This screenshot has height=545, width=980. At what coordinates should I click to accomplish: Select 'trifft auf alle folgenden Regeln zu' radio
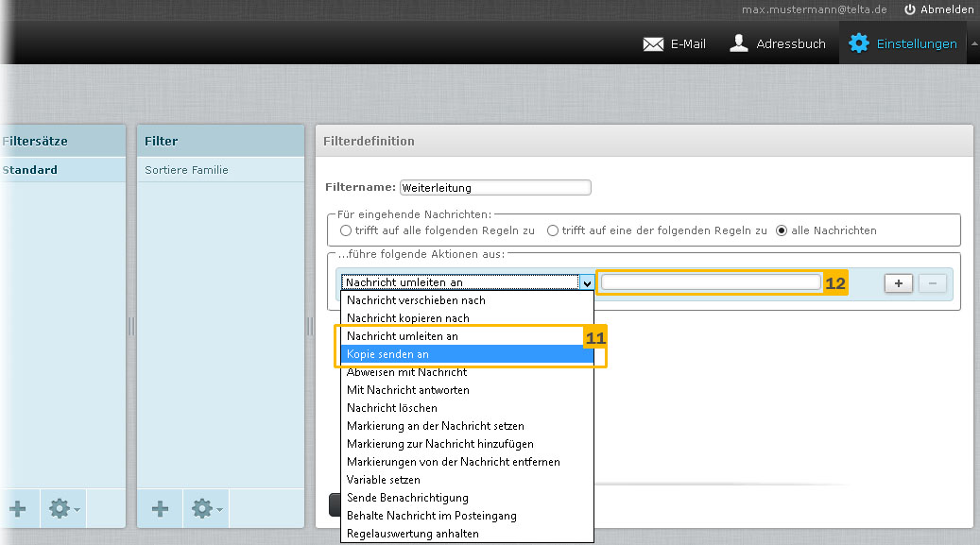click(x=346, y=230)
